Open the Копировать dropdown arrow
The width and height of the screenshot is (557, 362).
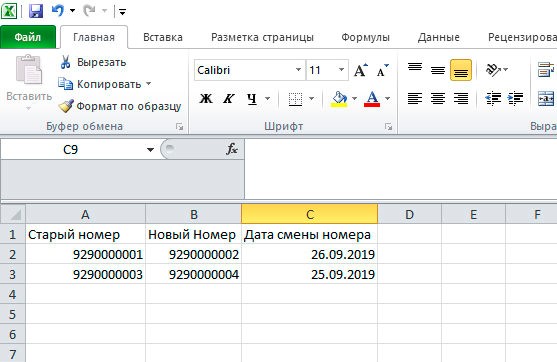tap(148, 84)
